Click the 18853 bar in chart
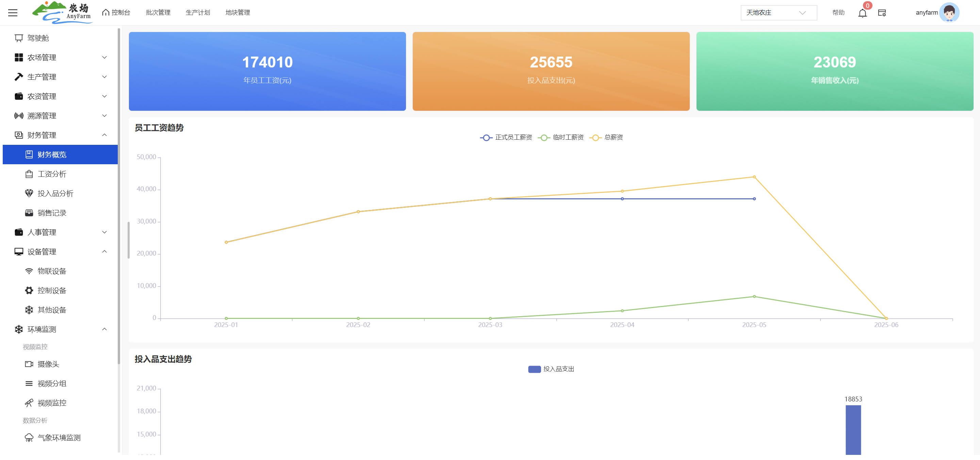 (853, 430)
